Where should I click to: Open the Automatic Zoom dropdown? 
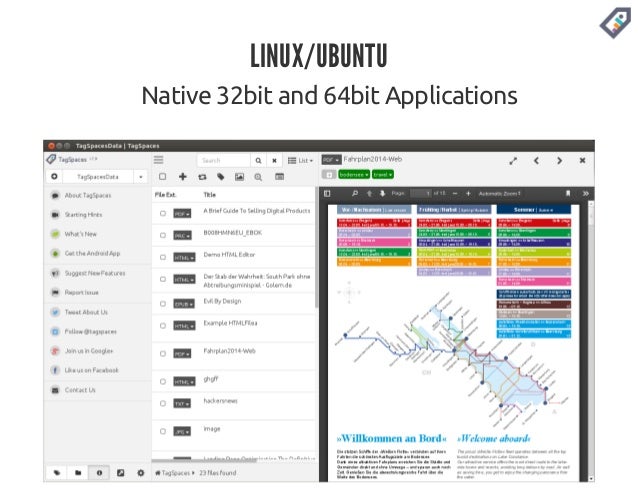[499, 194]
